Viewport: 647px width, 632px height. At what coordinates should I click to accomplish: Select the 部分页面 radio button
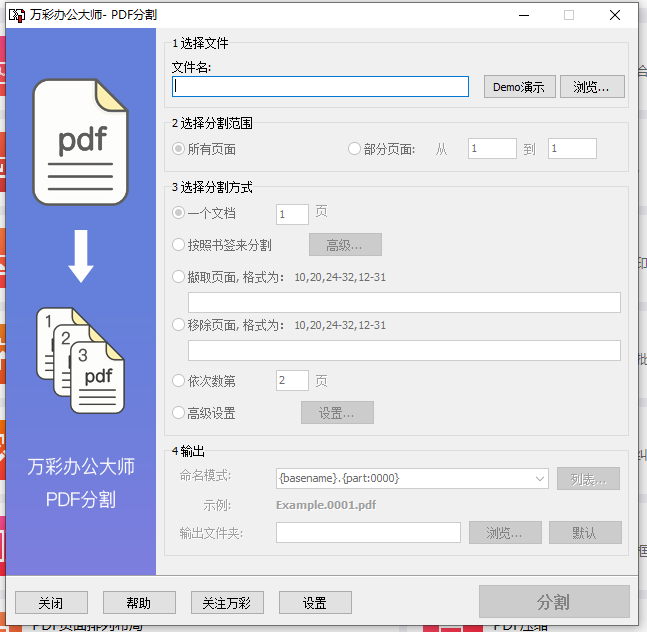(354, 149)
